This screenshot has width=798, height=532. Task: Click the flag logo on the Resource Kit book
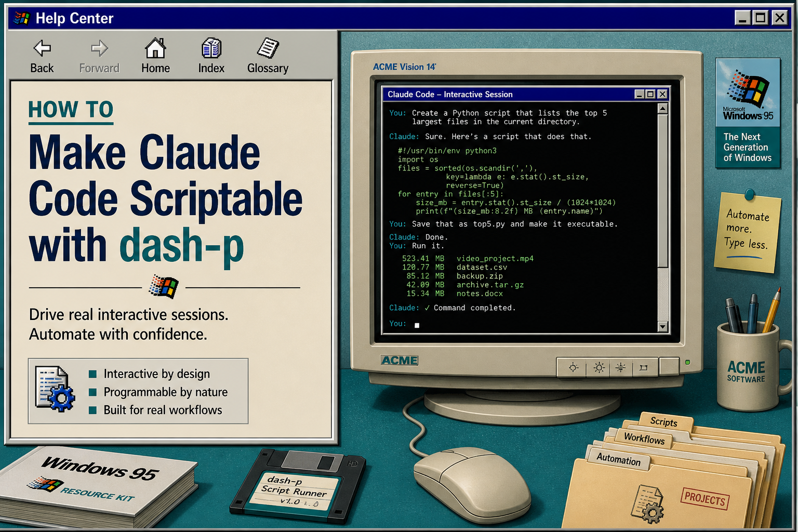pos(44,484)
